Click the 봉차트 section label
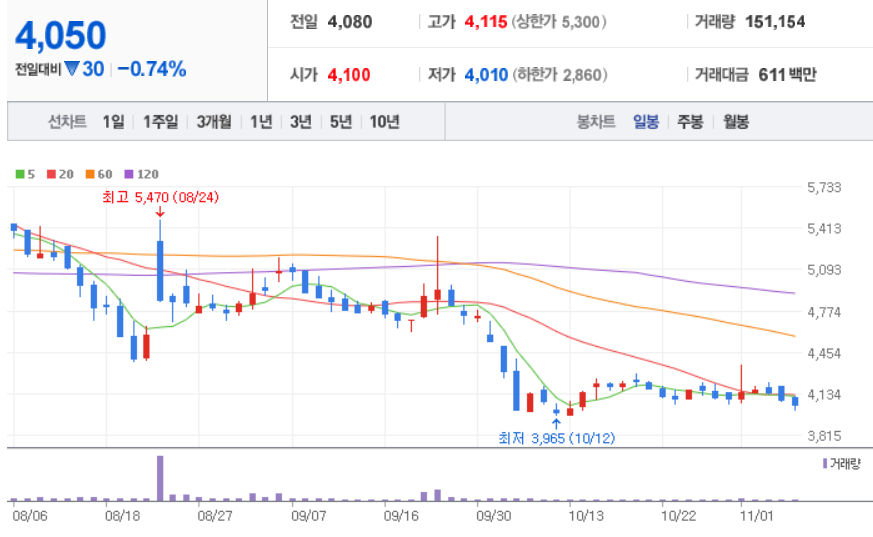This screenshot has width=873, height=537. click(x=596, y=121)
